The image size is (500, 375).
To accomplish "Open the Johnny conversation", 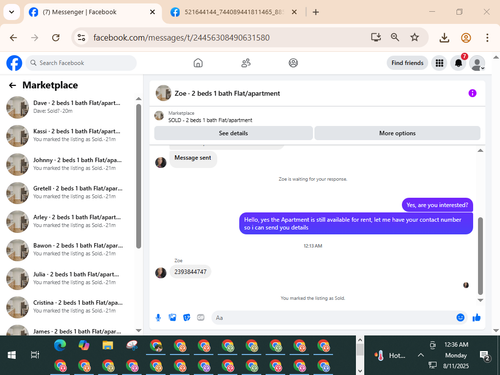I will point(67,164).
